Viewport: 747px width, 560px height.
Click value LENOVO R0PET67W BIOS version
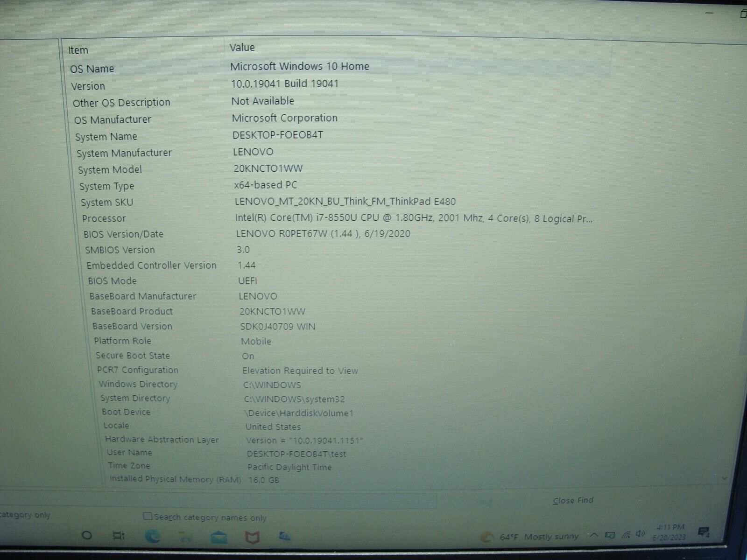click(323, 233)
